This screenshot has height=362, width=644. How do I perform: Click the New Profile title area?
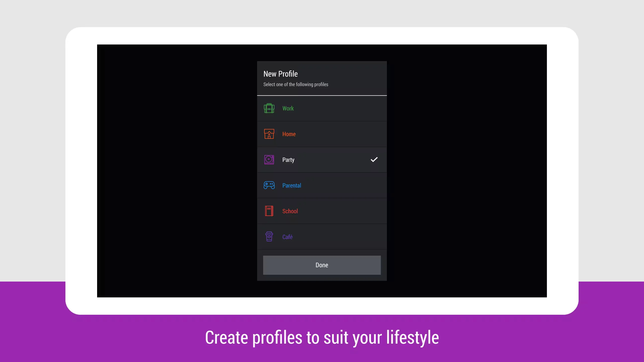tap(280, 73)
